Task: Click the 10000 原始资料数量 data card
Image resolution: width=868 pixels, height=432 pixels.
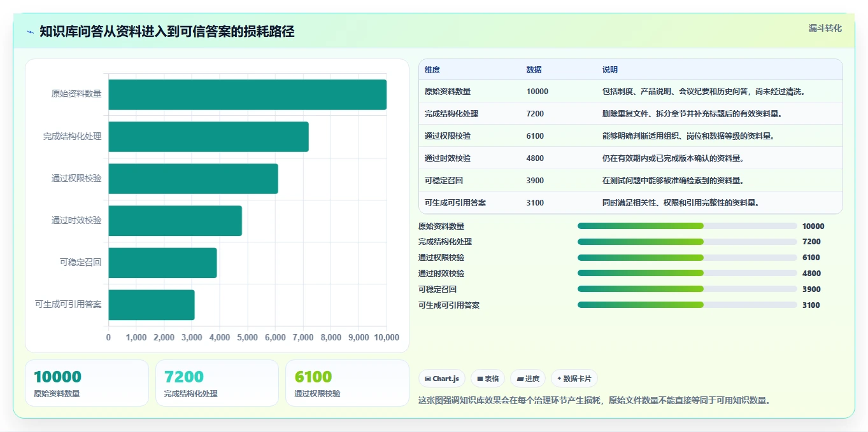Action: [x=87, y=383]
